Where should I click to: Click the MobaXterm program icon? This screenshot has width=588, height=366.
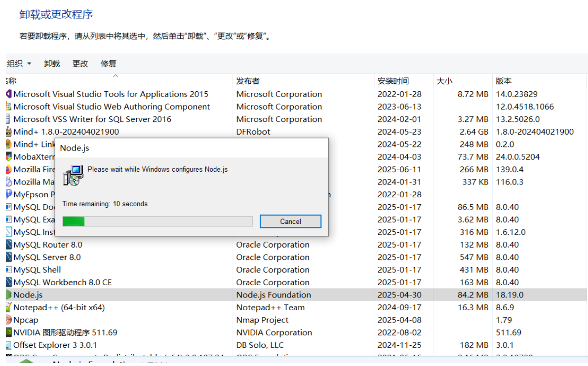click(x=8, y=156)
